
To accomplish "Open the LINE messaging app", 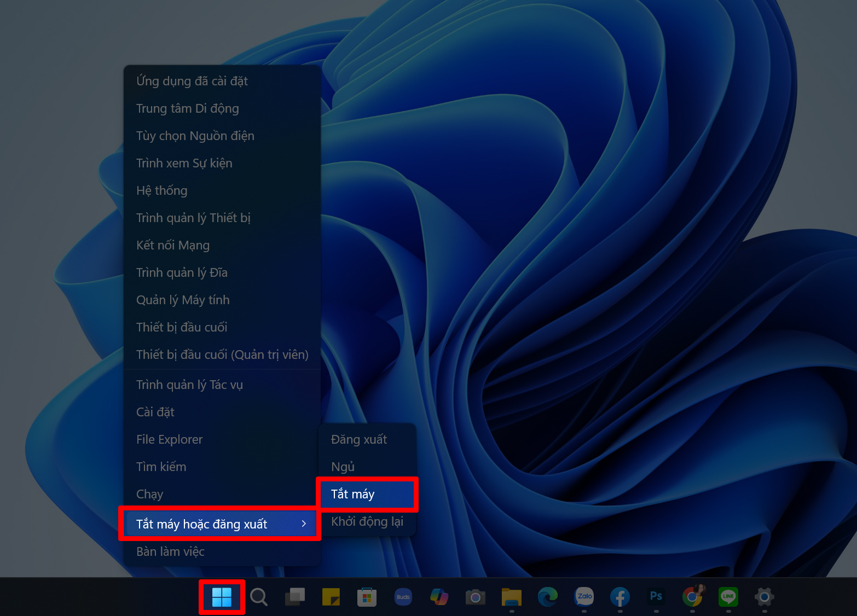I will pos(728,597).
